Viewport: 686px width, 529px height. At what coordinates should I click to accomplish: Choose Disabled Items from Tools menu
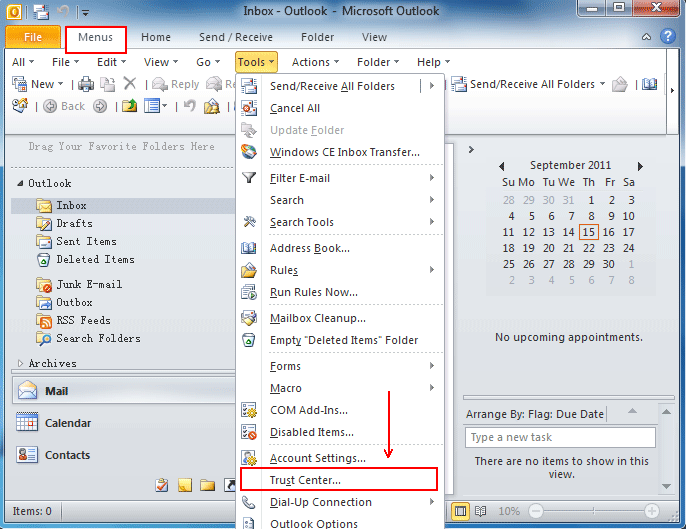340,432
